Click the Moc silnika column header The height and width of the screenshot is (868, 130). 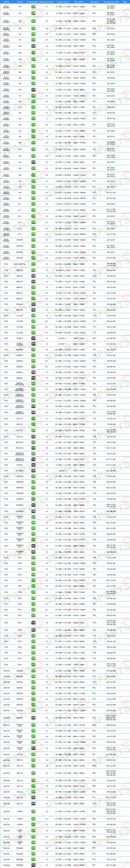(79, 2)
